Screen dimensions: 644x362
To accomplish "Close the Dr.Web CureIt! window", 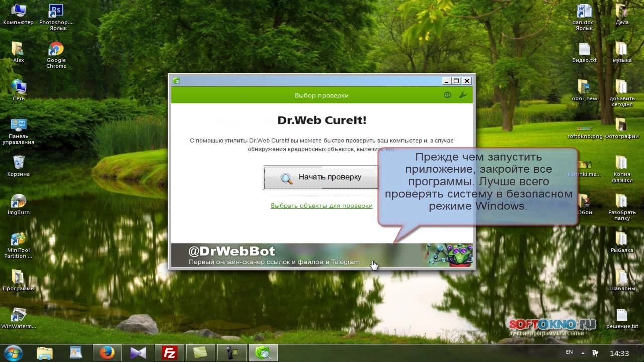I will click(467, 81).
